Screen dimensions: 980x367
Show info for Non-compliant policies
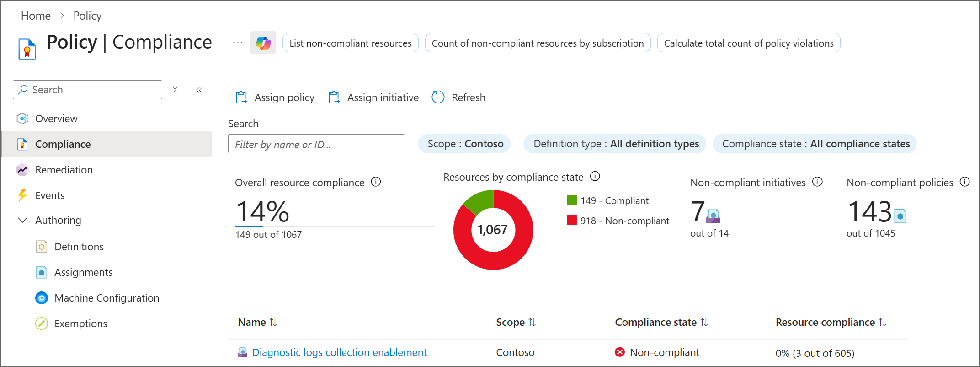coord(964,182)
